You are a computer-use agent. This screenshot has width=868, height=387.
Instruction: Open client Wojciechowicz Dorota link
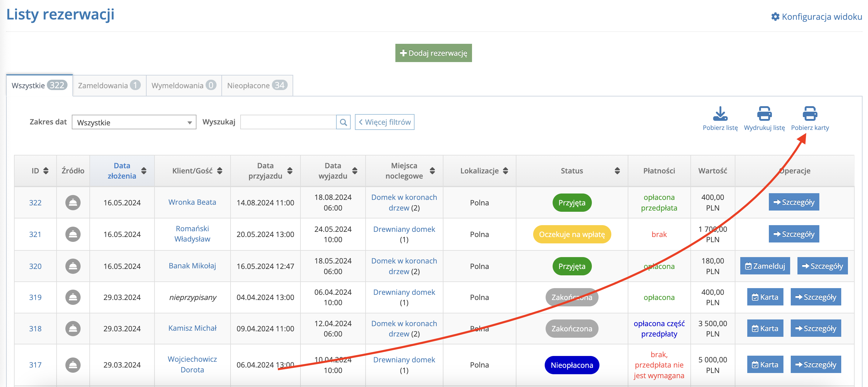click(x=192, y=364)
